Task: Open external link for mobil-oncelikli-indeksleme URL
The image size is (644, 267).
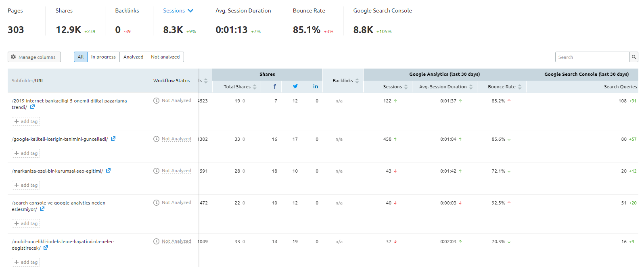Action: [x=46, y=248]
